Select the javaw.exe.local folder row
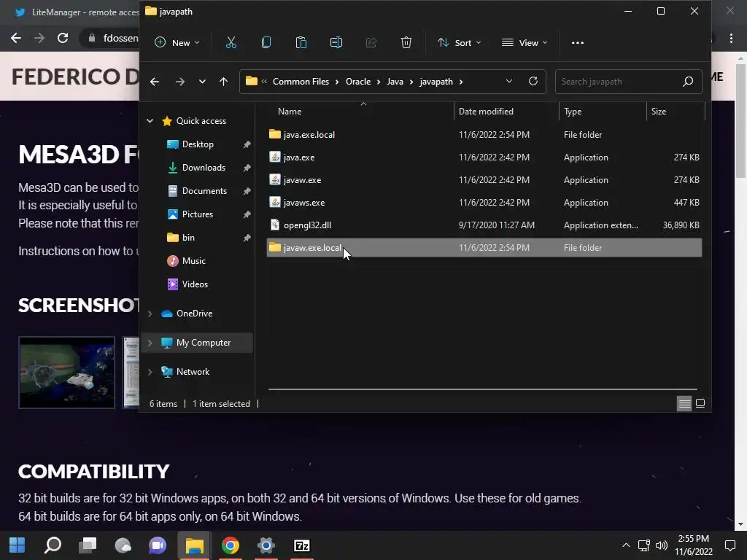Viewport: 747px width, 560px height. pyautogui.click(x=484, y=248)
